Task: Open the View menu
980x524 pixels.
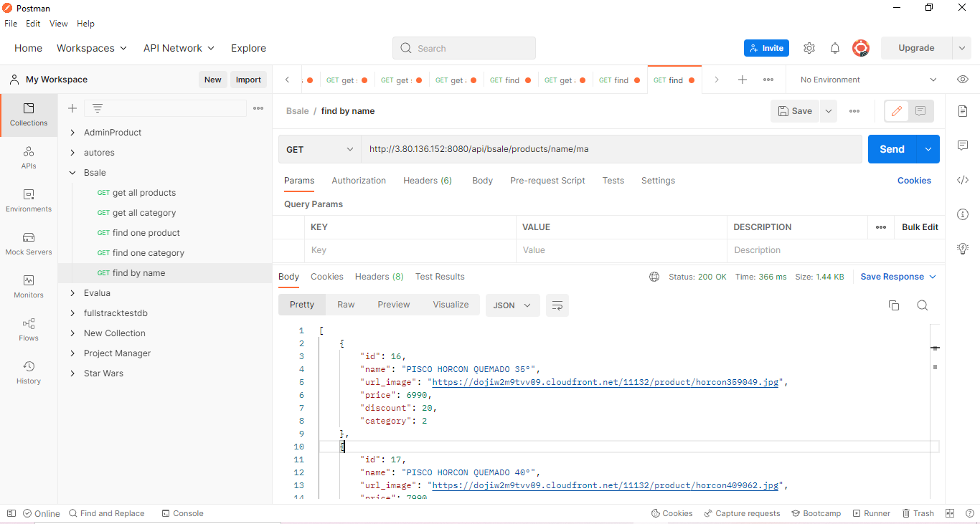Action: [58, 23]
